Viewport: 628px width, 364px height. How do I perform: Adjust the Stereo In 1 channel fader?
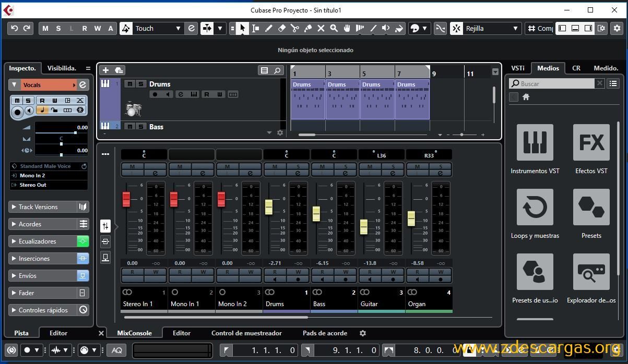126,199
